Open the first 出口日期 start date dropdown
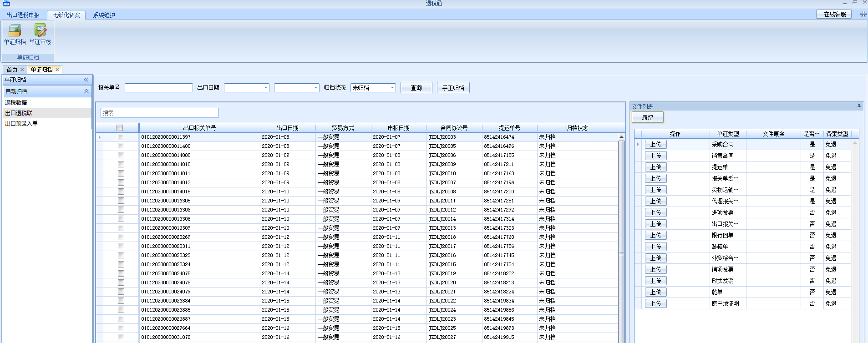Viewport: 868px width, 343px height. [x=266, y=88]
